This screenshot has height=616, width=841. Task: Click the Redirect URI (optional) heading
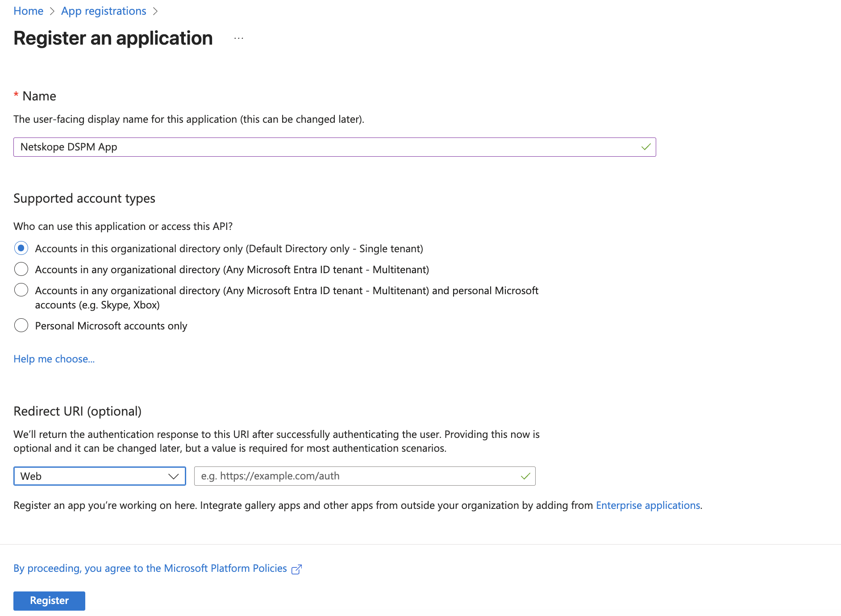point(78,411)
